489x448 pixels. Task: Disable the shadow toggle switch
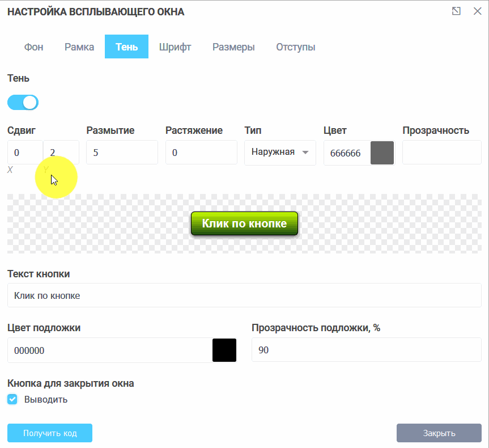tap(23, 103)
